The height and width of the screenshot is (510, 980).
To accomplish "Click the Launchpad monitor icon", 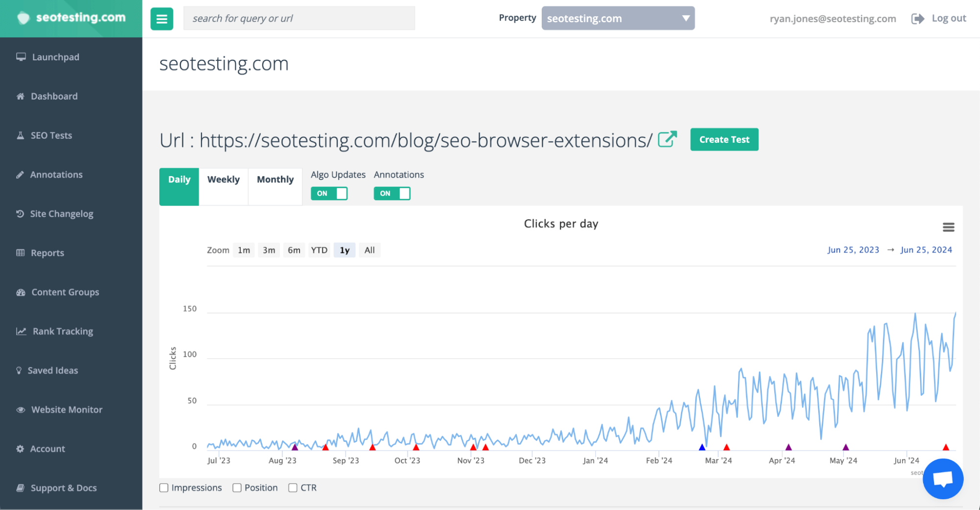I will [x=21, y=57].
